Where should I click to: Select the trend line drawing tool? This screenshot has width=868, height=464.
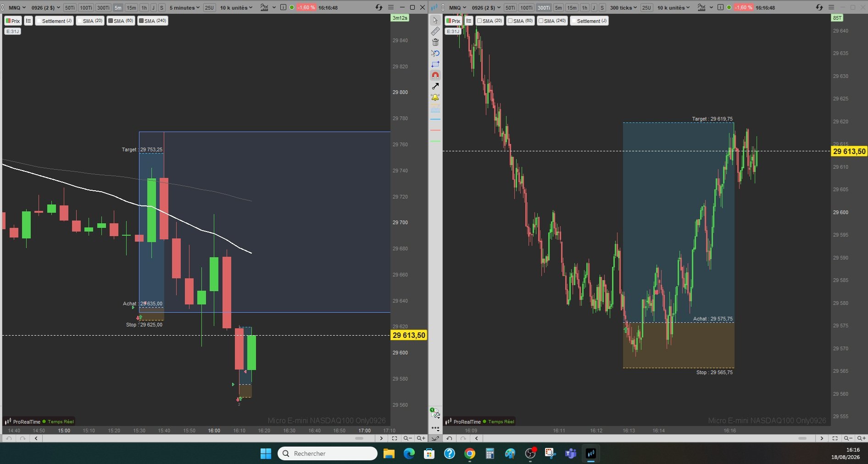pos(435,86)
